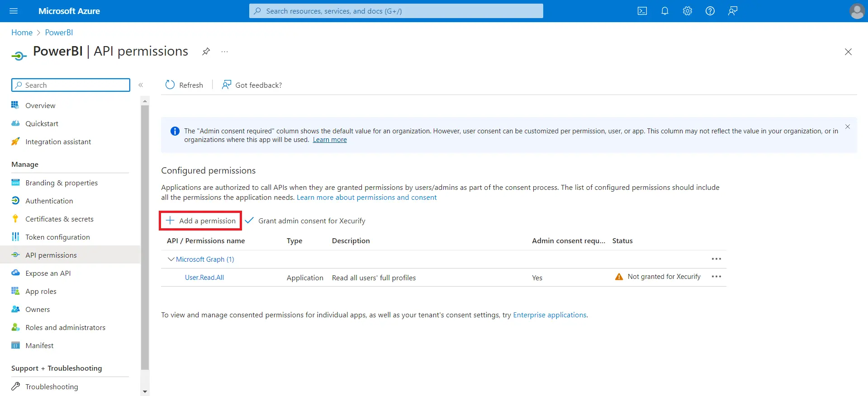Screen dimensions: 868x396
Task: Click the Admin consent requ... column header
Action: (x=569, y=241)
